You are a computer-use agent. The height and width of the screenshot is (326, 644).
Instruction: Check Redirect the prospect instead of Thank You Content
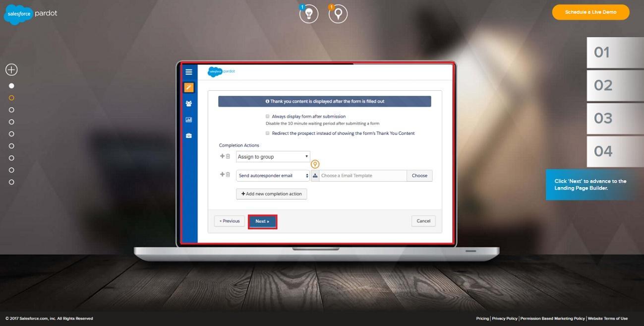[268, 133]
